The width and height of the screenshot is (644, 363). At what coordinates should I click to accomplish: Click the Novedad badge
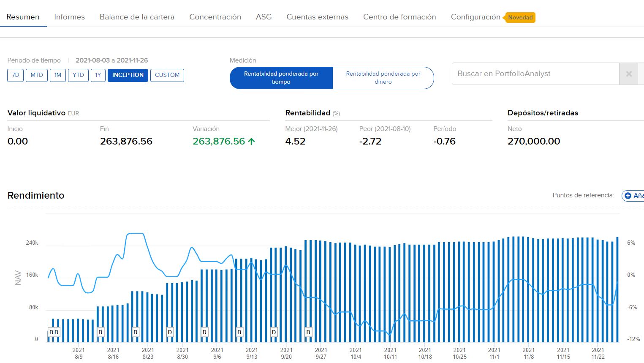[x=520, y=18]
